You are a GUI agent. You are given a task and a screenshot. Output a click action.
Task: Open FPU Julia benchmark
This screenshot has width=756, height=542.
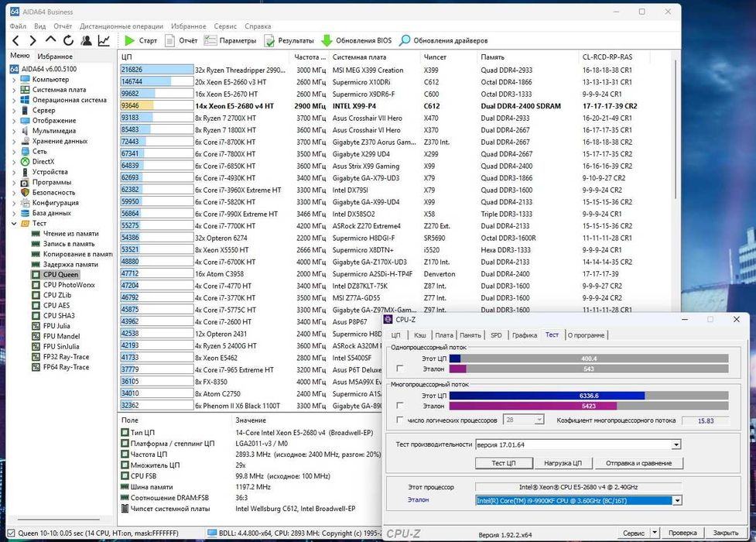56,326
